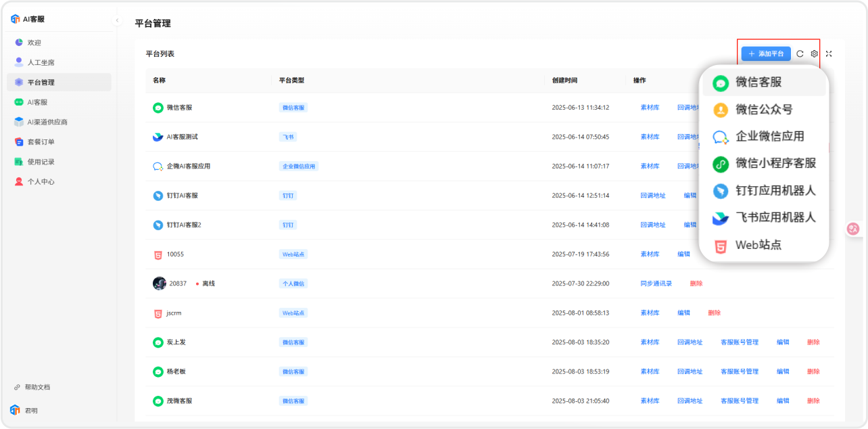Click the 君明 user profile
The height and width of the screenshot is (429, 868).
click(24, 410)
